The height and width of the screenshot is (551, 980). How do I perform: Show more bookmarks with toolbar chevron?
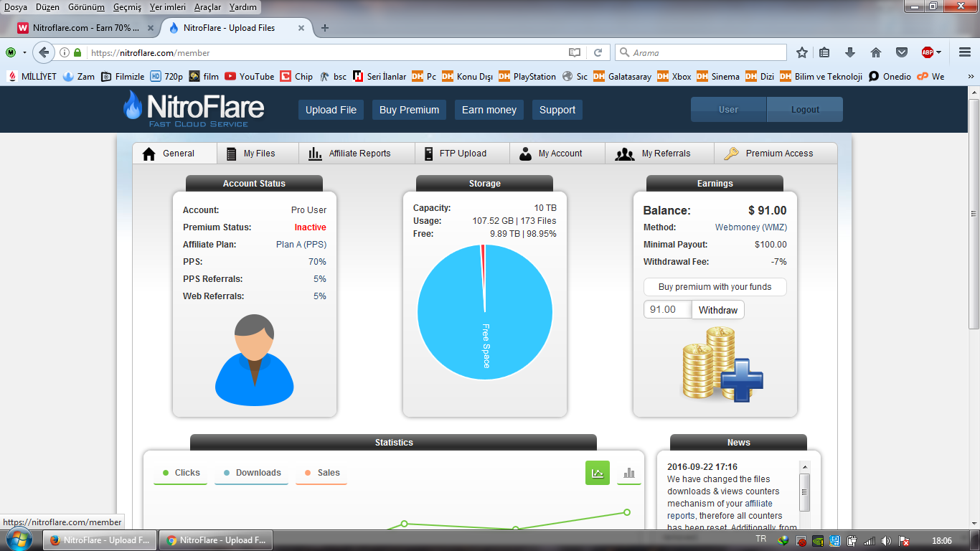coord(971,76)
